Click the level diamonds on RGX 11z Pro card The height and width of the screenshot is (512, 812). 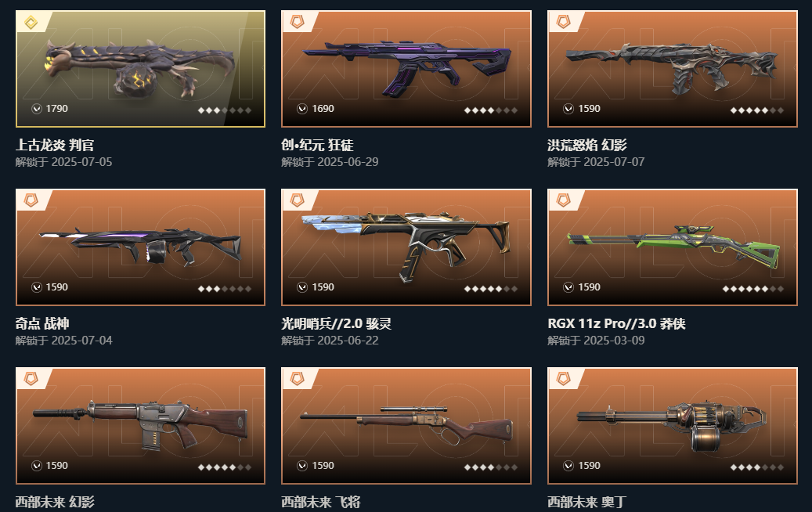pos(753,289)
